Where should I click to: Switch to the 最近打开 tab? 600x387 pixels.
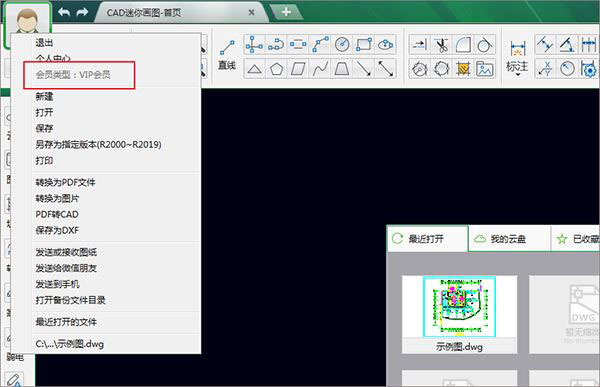pyautogui.click(x=427, y=239)
